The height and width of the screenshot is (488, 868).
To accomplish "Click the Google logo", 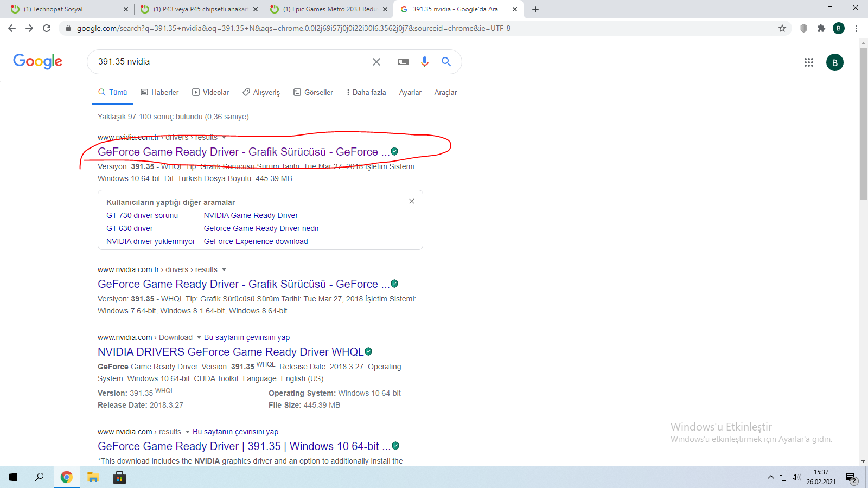I will pos(38,61).
